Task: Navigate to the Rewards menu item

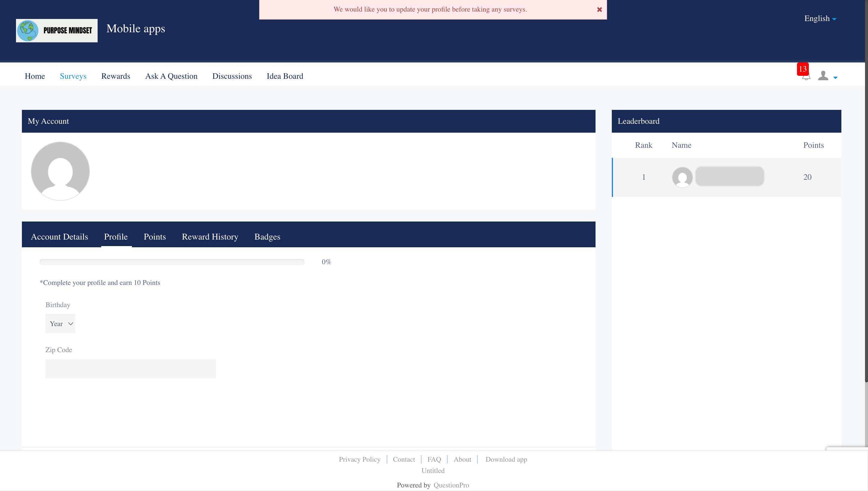Action: pyautogui.click(x=116, y=76)
